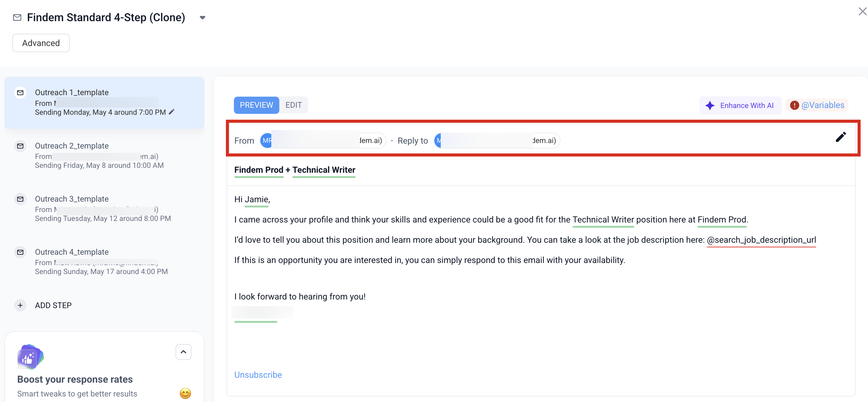This screenshot has width=868, height=402.
Task: Click the From sender chip
Action: click(323, 141)
